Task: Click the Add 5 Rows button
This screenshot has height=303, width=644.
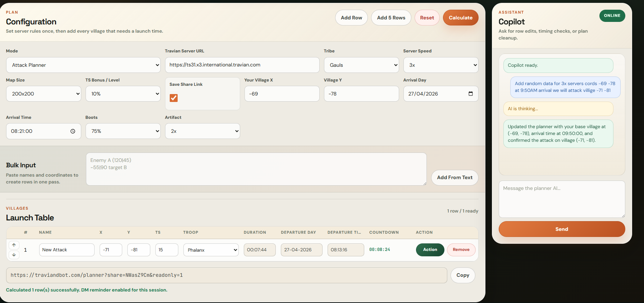Action: [x=391, y=18]
